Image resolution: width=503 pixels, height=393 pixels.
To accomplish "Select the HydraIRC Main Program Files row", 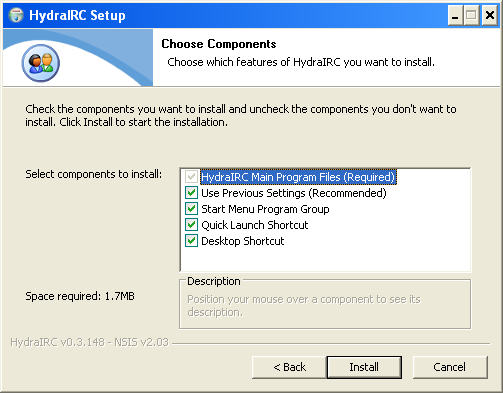I will click(x=298, y=177).
